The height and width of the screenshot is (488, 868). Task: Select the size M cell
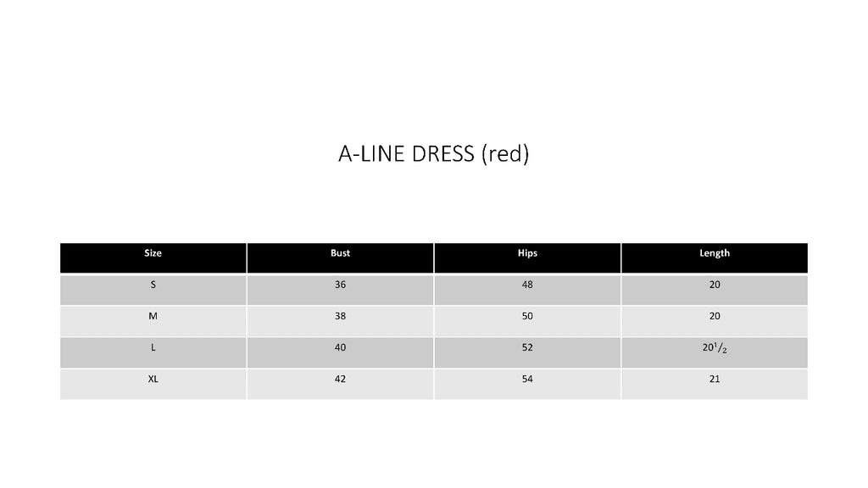pos(153,316)
